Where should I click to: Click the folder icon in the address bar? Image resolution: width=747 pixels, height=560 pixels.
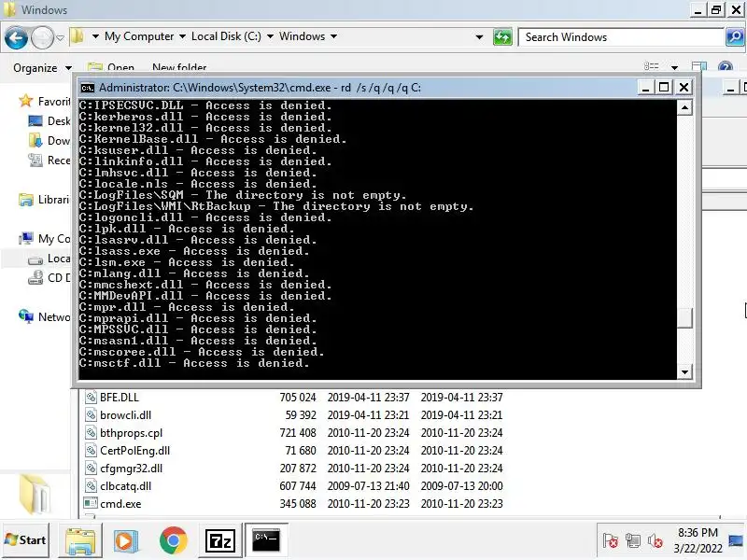click(x=77, y=36)
